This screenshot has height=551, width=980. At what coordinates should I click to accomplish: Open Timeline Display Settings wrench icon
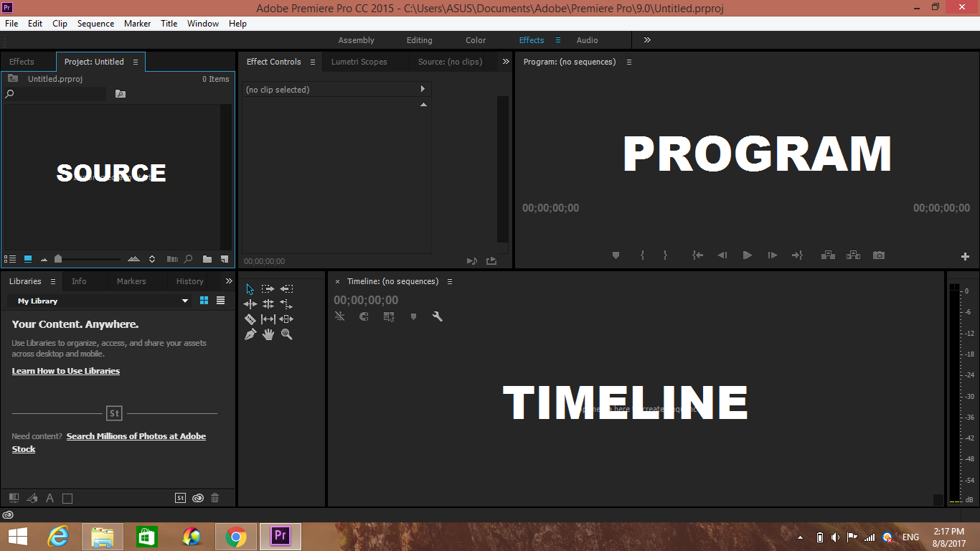438,316
